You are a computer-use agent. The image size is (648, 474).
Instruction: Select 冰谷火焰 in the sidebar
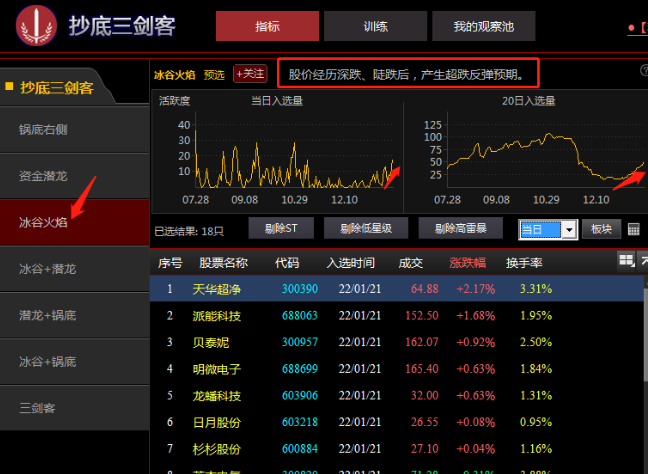pyautogui.click(x=74, y=222)
